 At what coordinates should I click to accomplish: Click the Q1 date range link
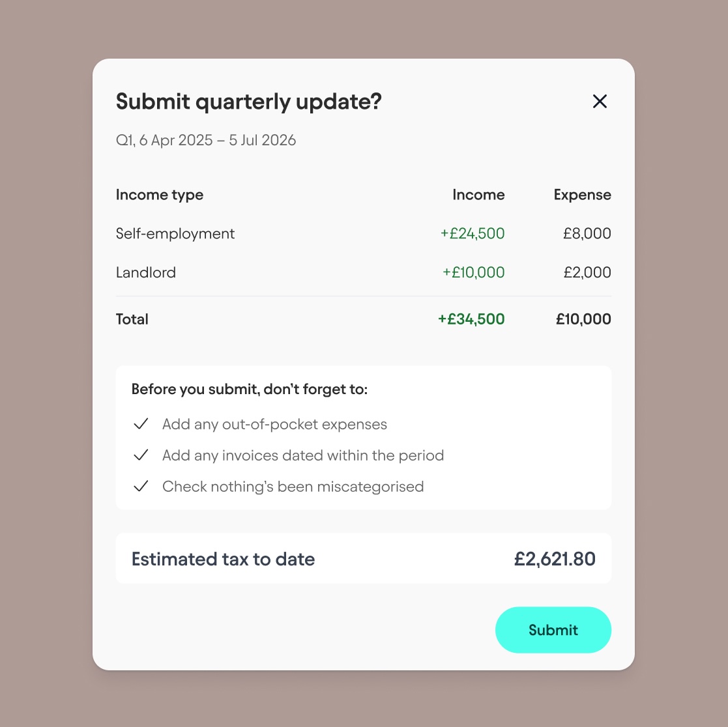pos(205,140)
